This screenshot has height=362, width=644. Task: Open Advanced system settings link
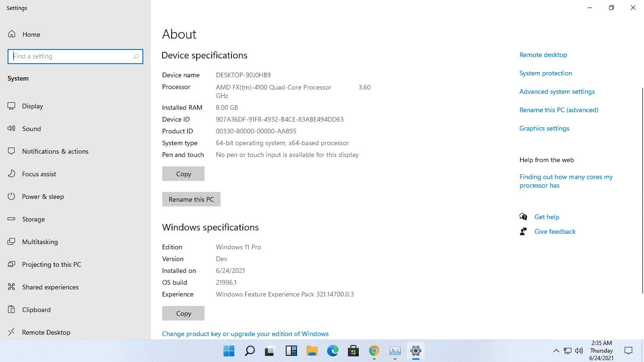(557, 91)
